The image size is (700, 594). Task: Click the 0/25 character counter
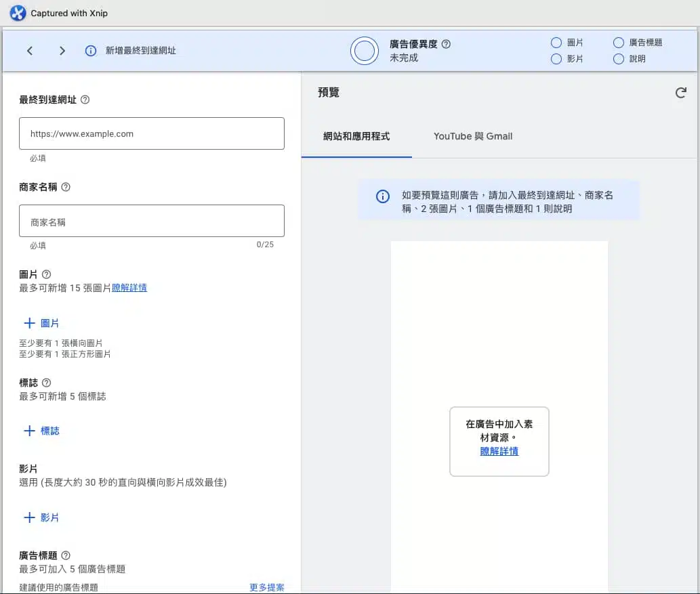tap(265, 245)
